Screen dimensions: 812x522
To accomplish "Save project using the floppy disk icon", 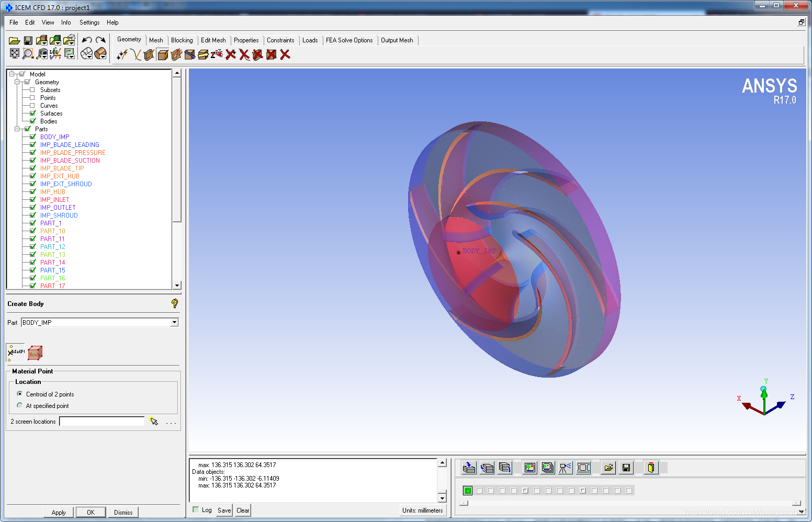I will coord(28,40).
